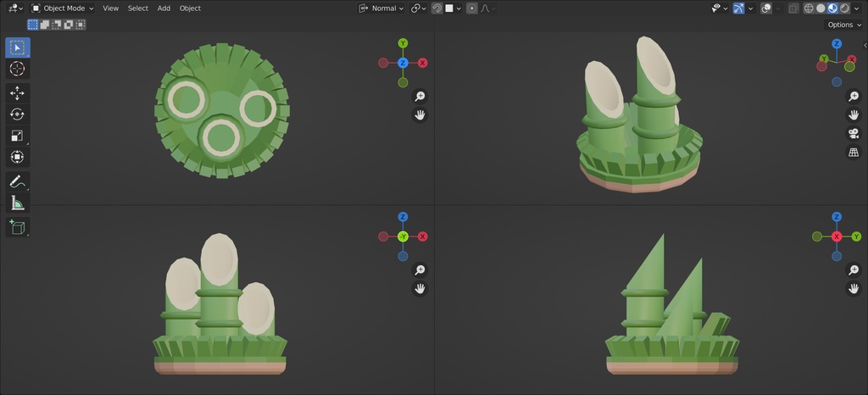Switch to material preview shading
Viewport: 868px width, 395px height.
tap(832, 8)
